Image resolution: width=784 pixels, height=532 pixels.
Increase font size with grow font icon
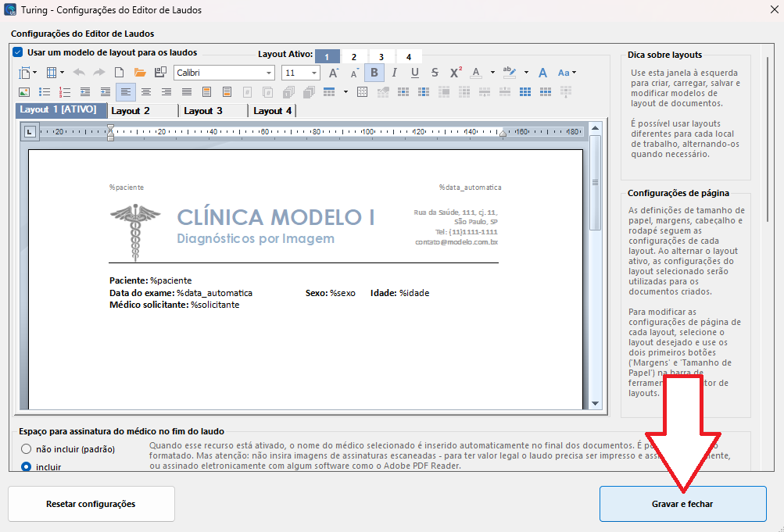[334, 73]
